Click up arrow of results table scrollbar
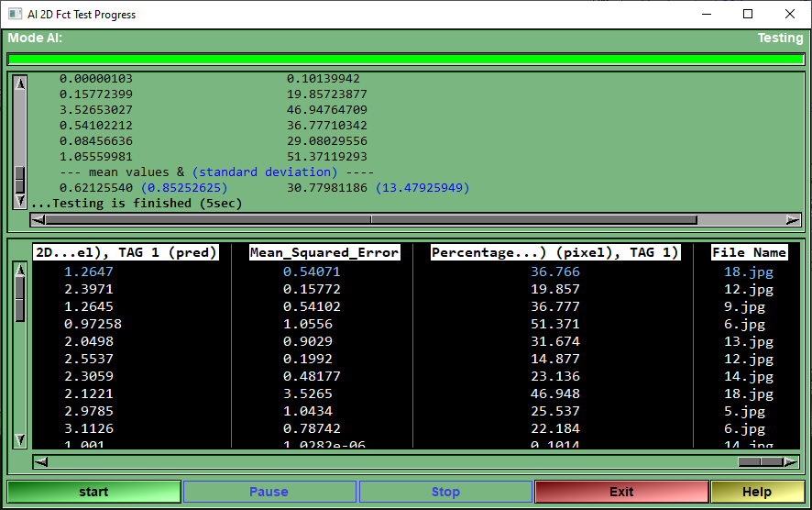The height and width of the screenshot is (510, 812). [19, 270]
